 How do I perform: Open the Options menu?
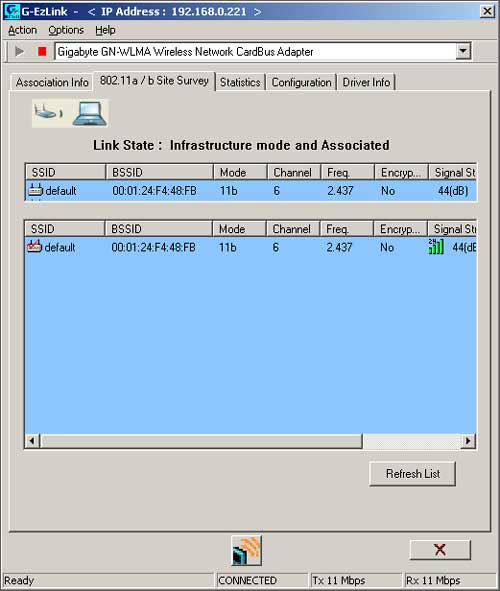pyautogui.click(x=66, y=30)
